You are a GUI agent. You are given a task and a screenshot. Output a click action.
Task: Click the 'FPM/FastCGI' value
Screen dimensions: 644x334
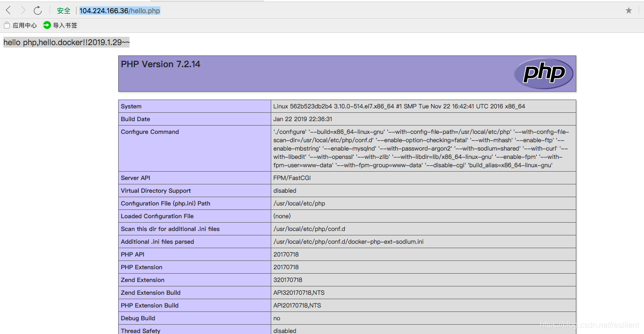tap(292, 178)
